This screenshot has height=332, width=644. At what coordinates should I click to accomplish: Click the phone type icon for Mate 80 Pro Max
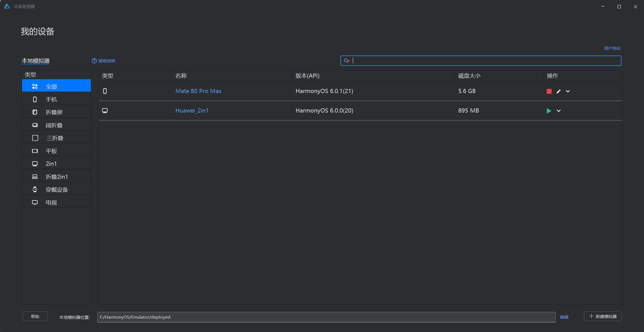point(105,91)
